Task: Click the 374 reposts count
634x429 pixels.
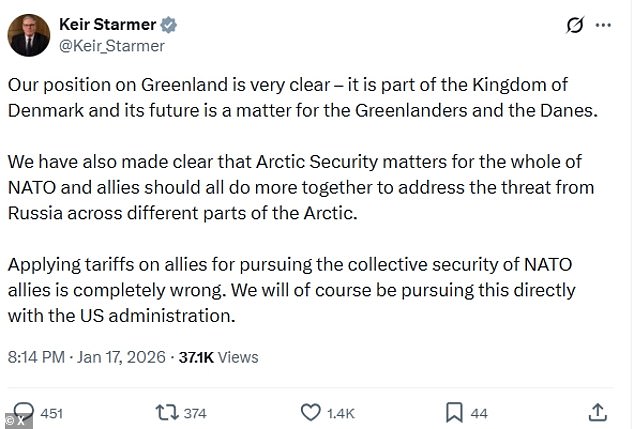Action: point(195,412)
